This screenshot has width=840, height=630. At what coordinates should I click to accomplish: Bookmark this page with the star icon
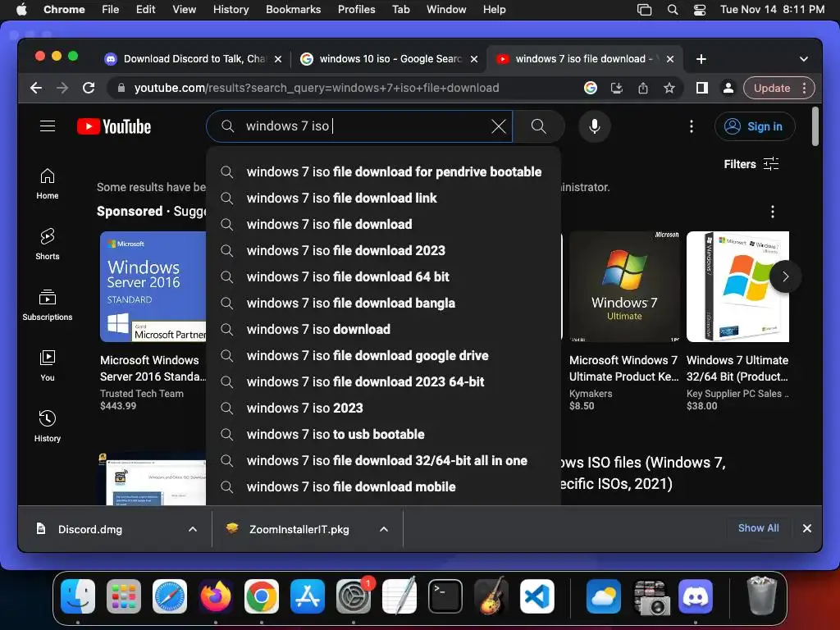[669, 88]
